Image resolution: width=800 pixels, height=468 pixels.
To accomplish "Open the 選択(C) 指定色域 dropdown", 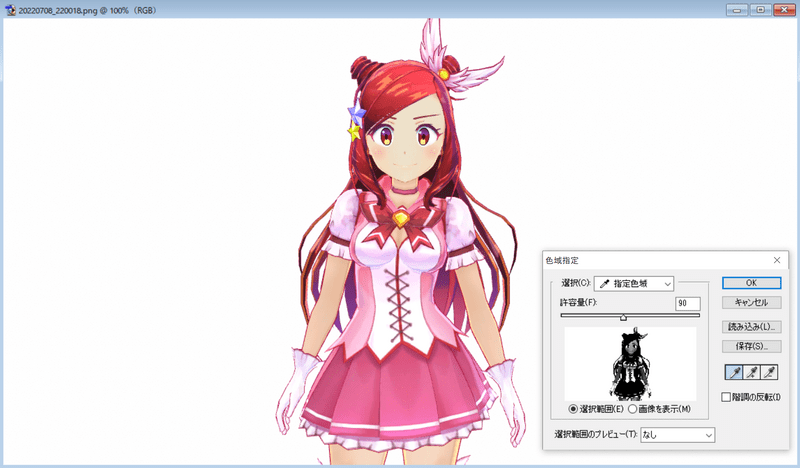I will click(634, 284).
